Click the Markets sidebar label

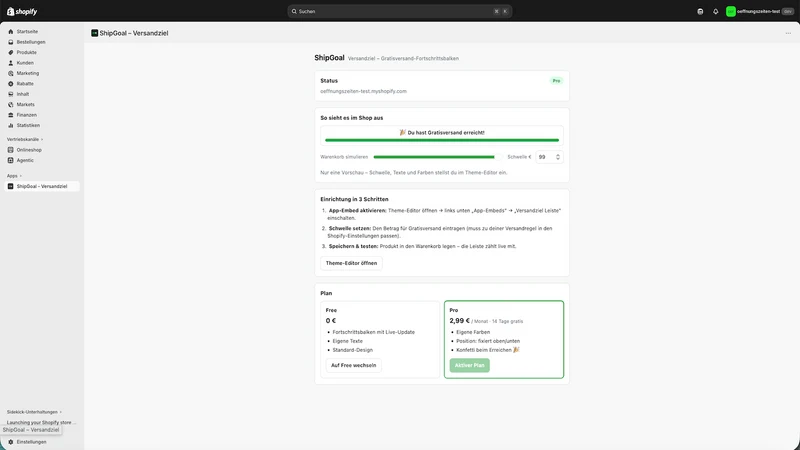[x=26, y=105]
